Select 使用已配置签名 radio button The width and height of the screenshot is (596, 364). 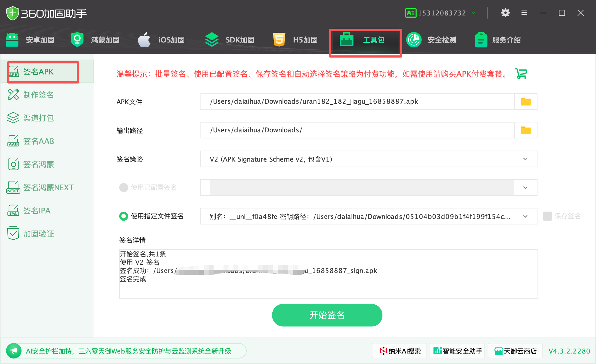tap(124, 188)
